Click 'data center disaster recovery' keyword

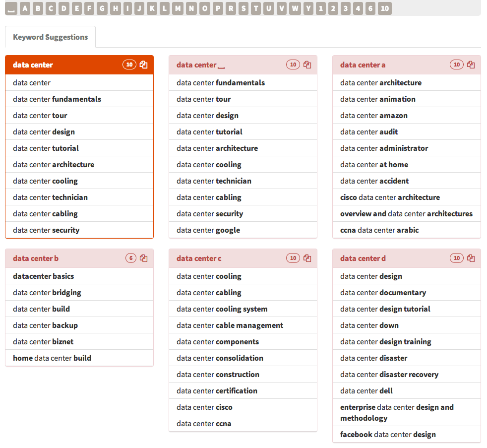point(407,375)
